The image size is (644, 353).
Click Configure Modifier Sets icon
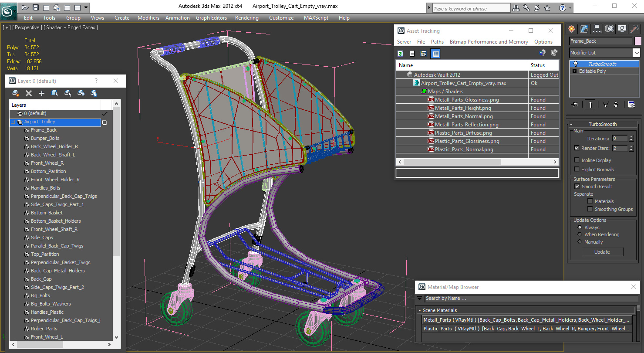pos(631,105)
